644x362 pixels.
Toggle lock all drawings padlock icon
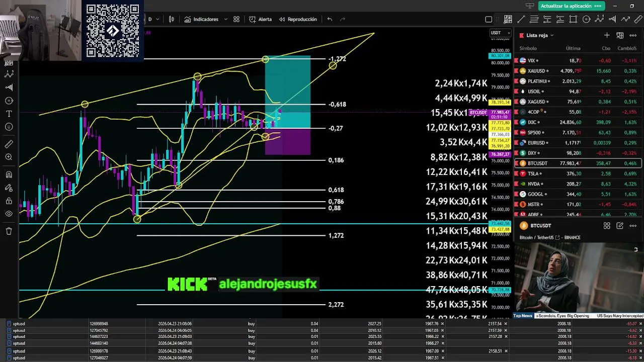(x=9, y=201)
